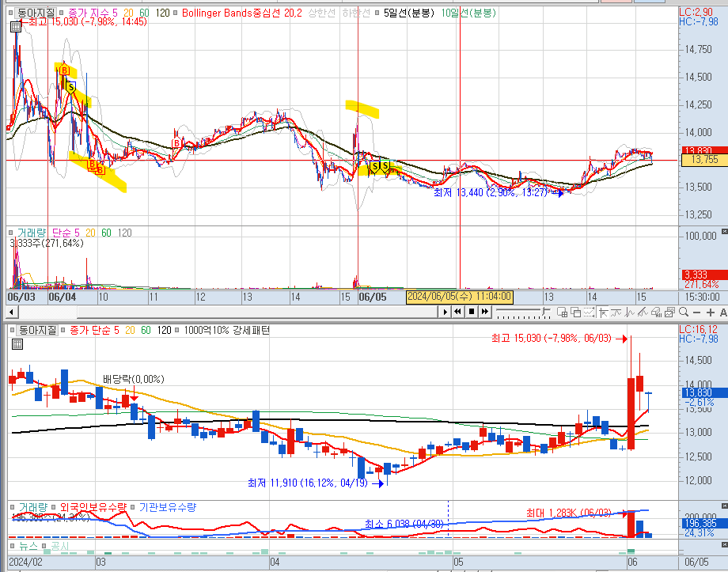728x572 pixels.
Task: Toggle the 1000억10% 강세패턴 indicator box
Action: pos(178,330)
